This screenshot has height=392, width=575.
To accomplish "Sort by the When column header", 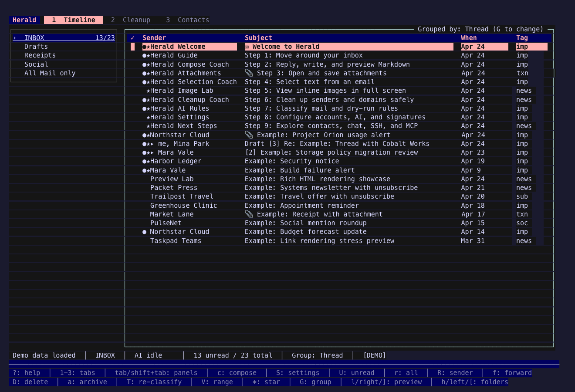I will pyautogui.click(x=469, y=38).
